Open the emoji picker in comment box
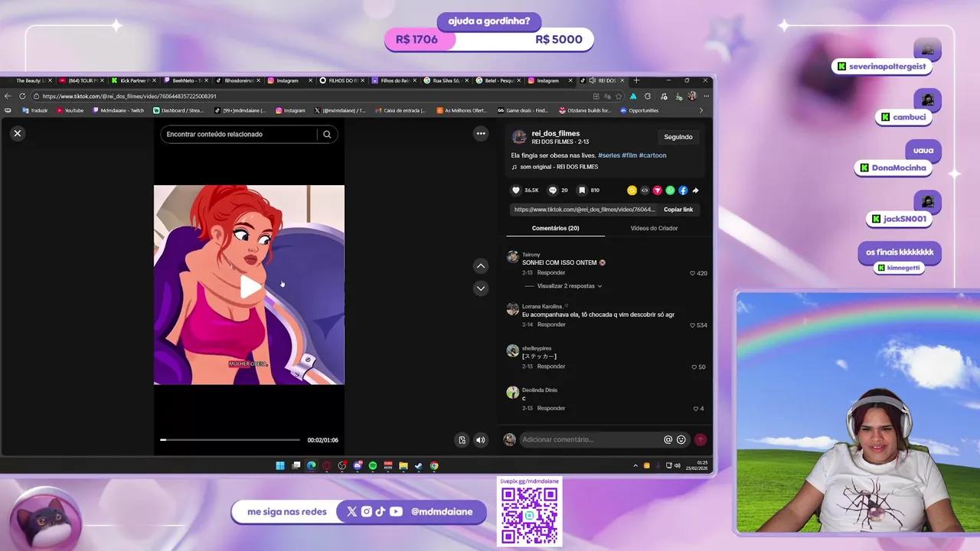 point(681,440)
